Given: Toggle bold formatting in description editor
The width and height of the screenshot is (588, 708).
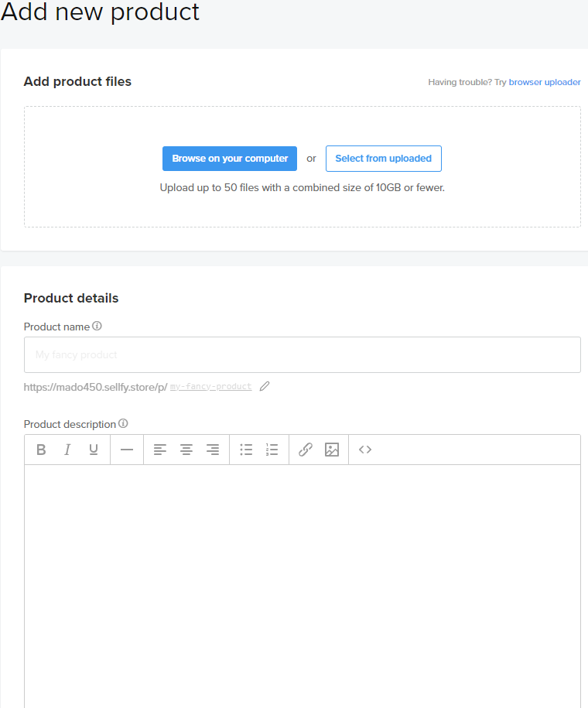Looking at the screenshot, I should point(42,450).
